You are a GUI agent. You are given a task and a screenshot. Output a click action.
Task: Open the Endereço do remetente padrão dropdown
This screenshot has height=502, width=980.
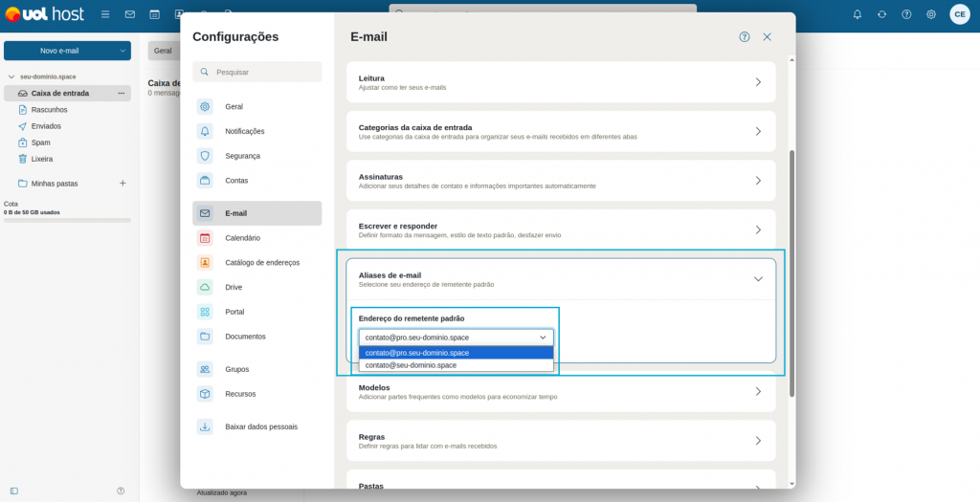457,338
